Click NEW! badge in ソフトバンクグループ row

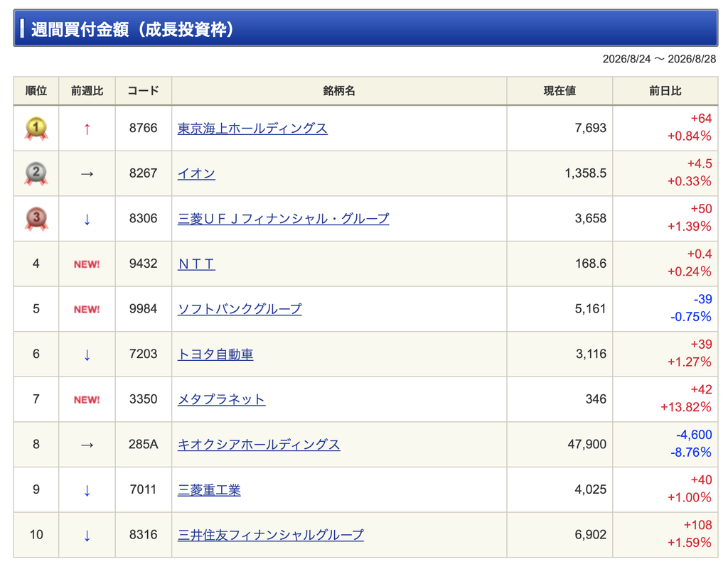click(87, 309)
